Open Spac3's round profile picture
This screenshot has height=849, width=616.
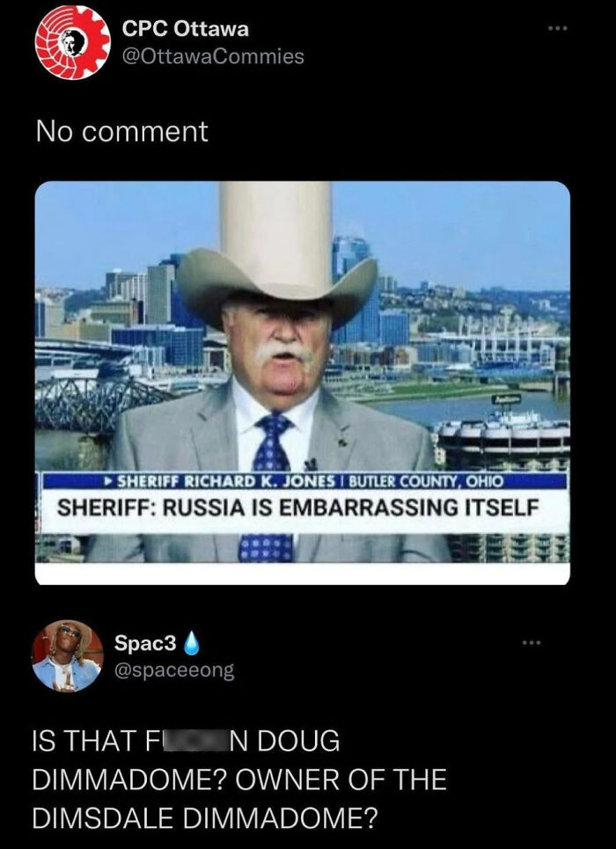point(68,655)
